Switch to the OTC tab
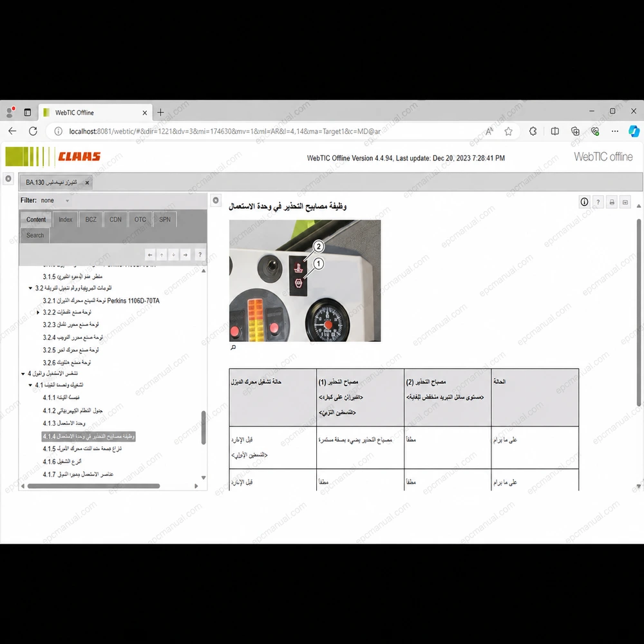This screenshot has width=644, height=644. tap(140, 220)
